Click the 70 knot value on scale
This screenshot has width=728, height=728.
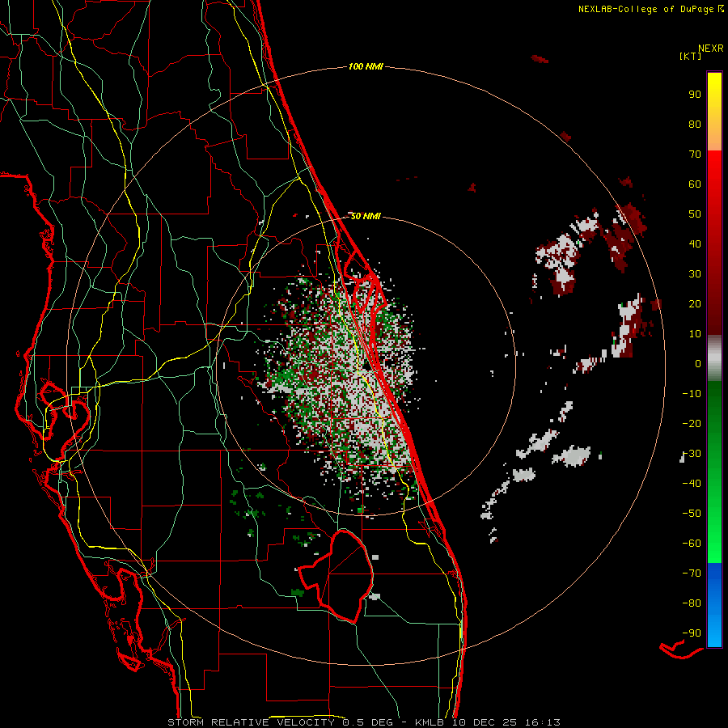(x=695, y=154)
